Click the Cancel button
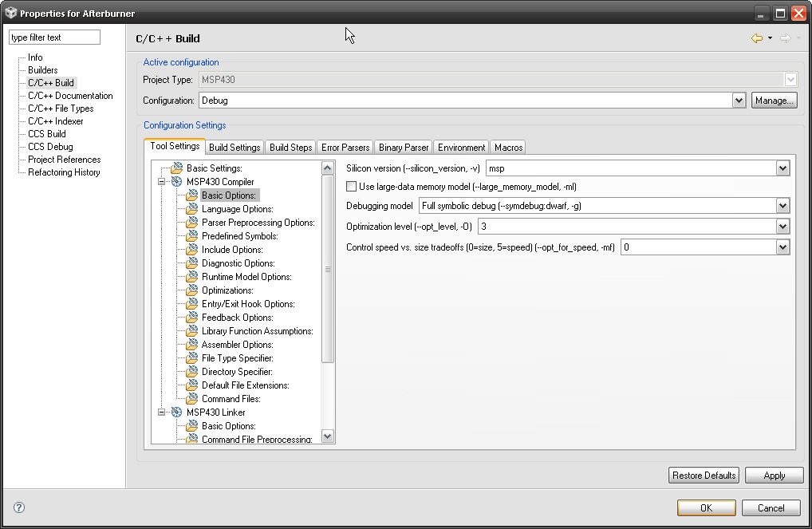The width and height of the screenshot is (812, 529). 771,507
